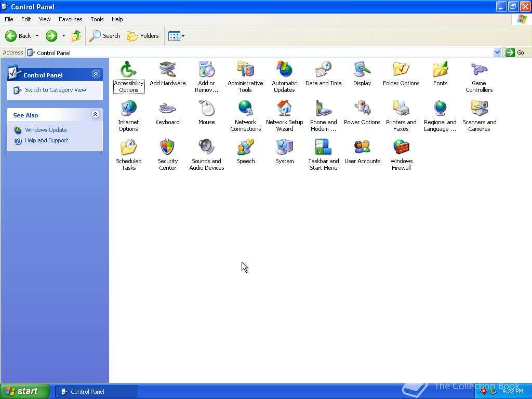Image resolution: width=532 pixels, height=399 pixels.
Task: Click the Security Center shield icon
Action: click(167, 147)
